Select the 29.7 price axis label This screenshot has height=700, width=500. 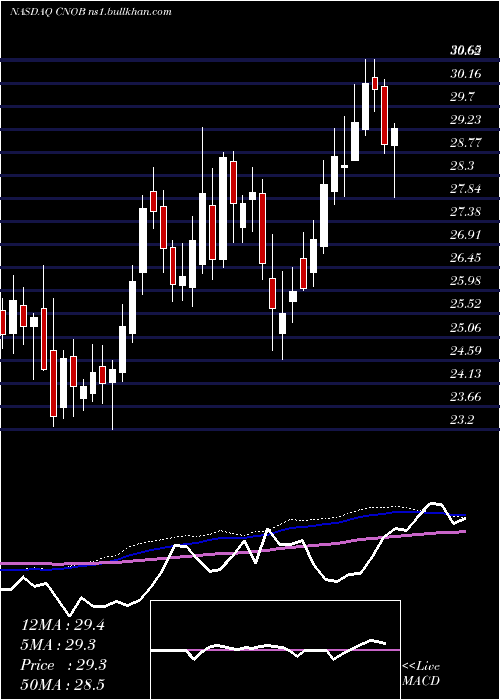pyautogui.click(x=462, y=97)
